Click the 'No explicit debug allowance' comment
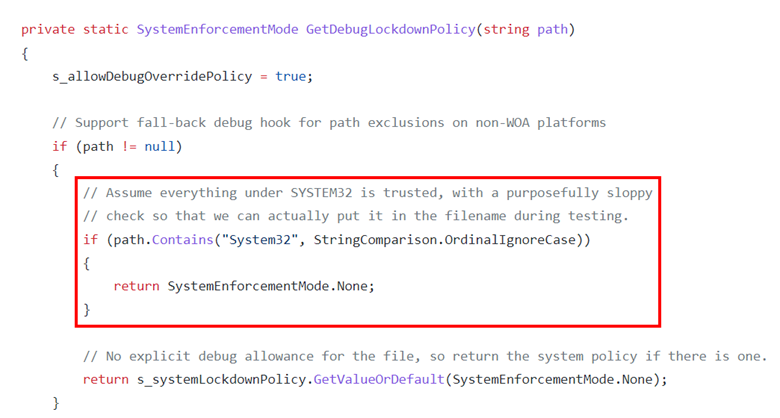This screenshot has height=418, width=780. pyautogui.click(x=425, y=356)
